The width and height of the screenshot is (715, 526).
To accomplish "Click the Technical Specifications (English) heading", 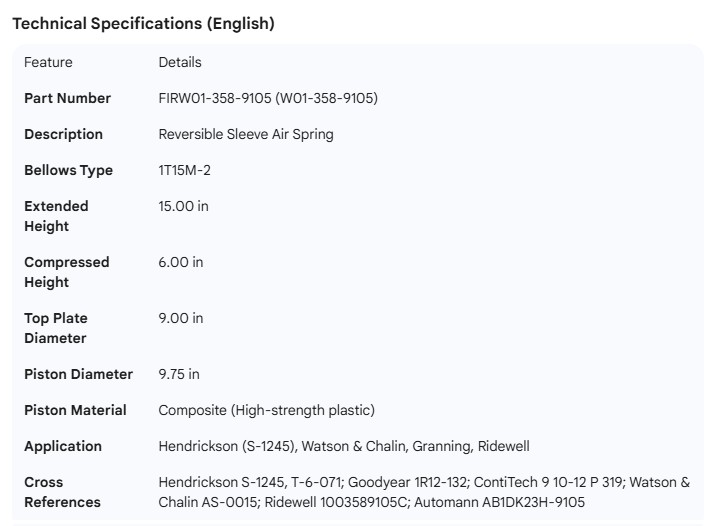I will [143, 23].
